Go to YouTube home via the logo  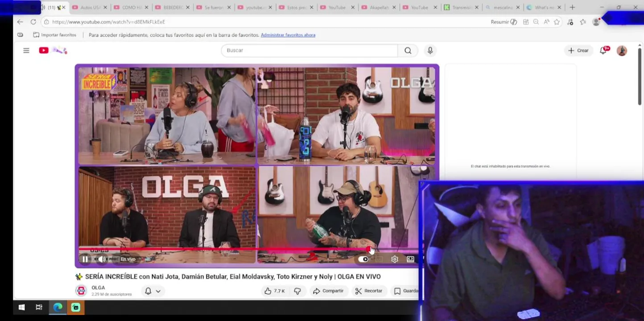point(53,50)
